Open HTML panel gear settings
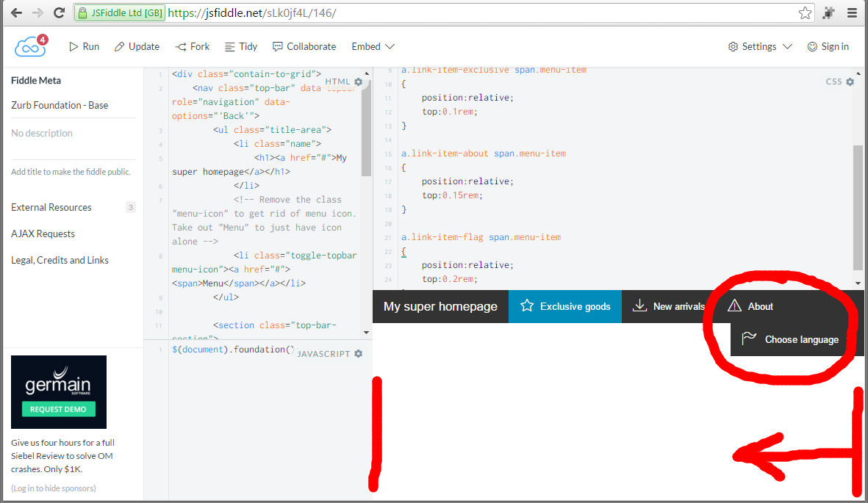 (x=359, y=82)
